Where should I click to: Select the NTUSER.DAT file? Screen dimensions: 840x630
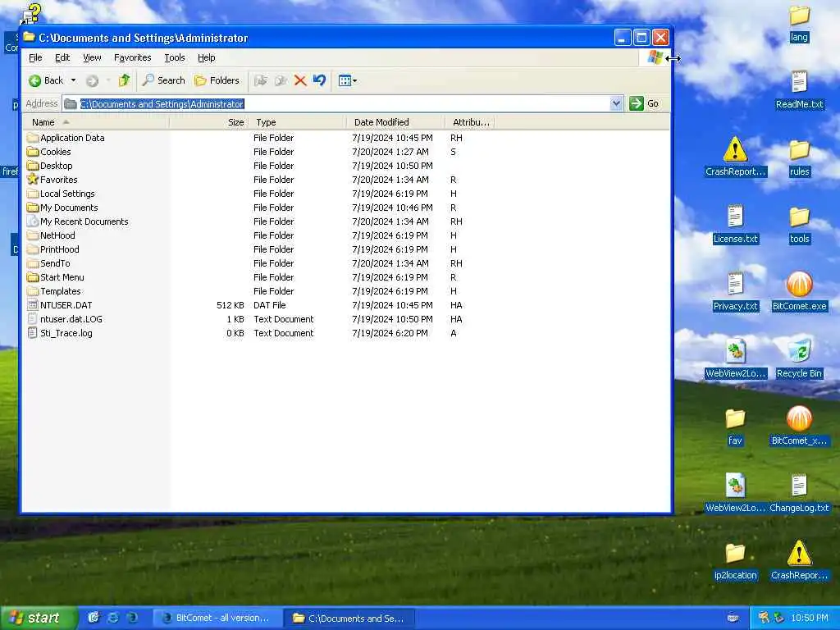(59, 305)
